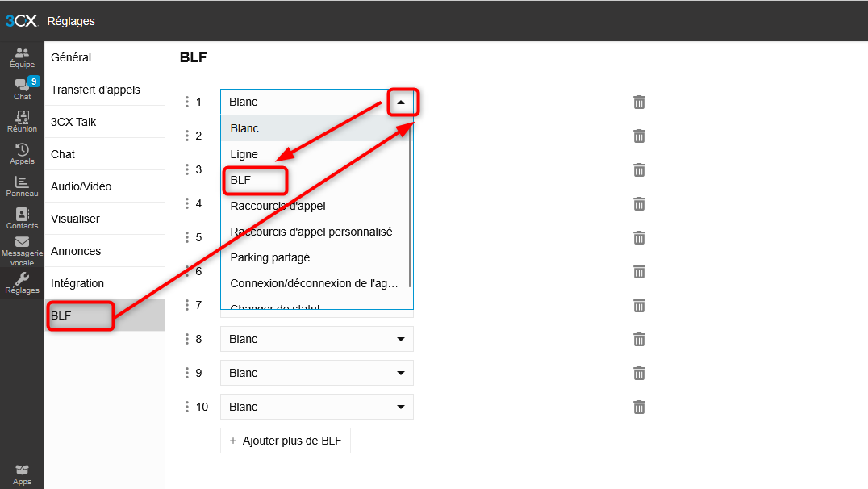Click the BLF page heading
The width and height of the screenshot is (868, 489).
193,57
